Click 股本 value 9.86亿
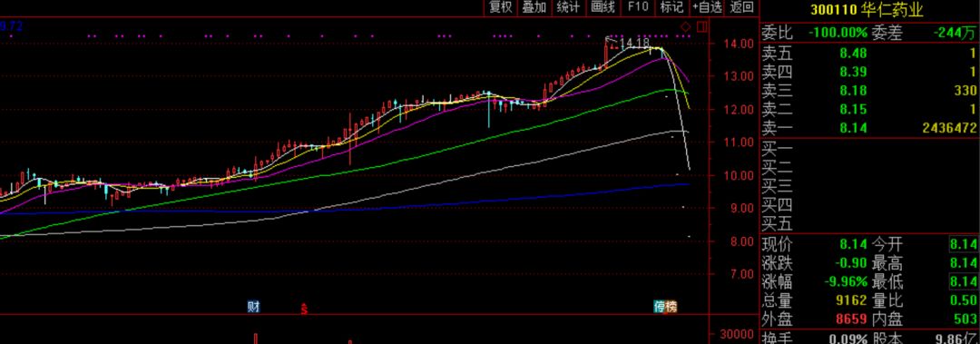Viewport: 980px width, 344px height. tap(955, 339)
